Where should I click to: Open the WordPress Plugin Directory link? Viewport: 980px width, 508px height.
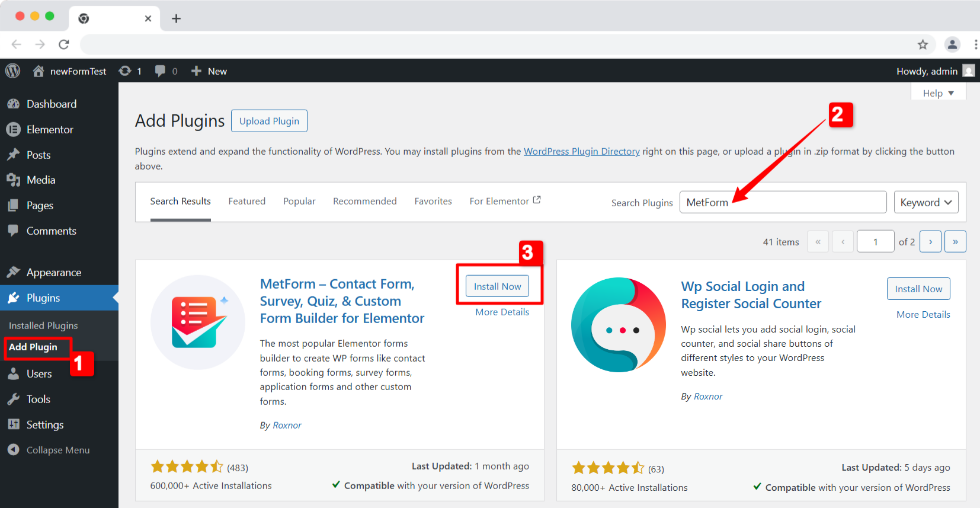pos(581,151)
